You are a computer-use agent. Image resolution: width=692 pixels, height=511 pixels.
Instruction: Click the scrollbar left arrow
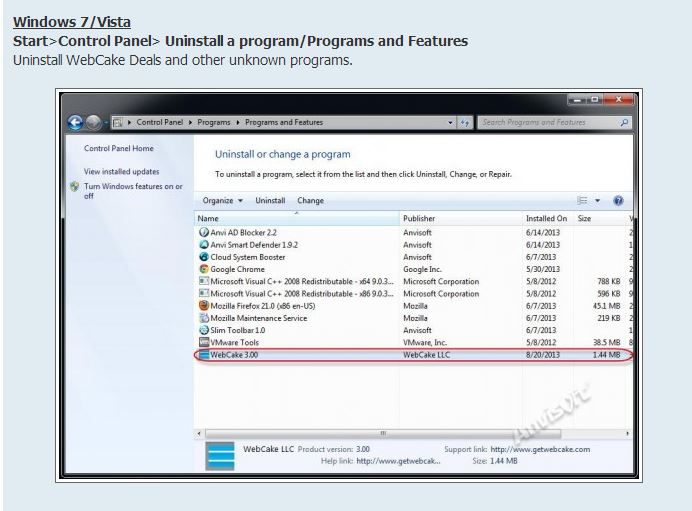coord(199,434)
